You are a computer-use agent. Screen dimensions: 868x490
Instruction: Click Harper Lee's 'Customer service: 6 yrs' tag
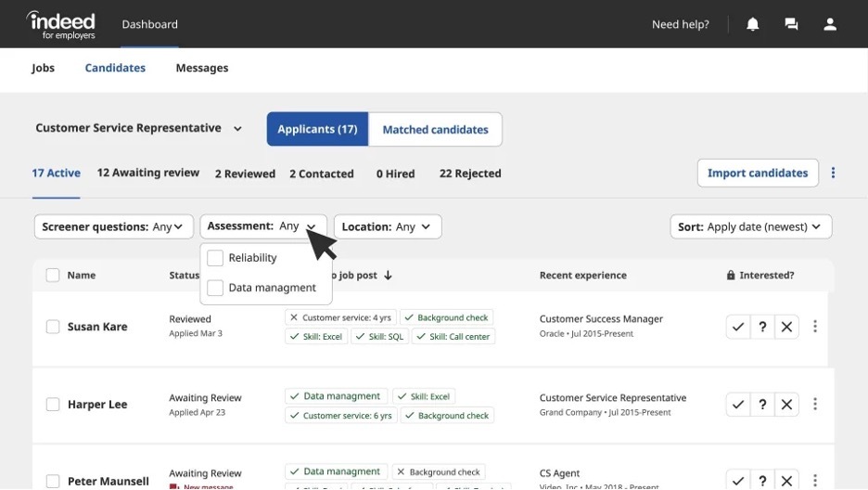(341, 415)
